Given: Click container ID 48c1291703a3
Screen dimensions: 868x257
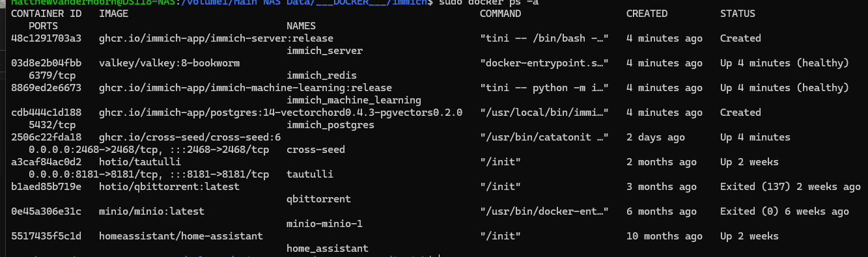Looking at the screenshot, I should [47, 38].
